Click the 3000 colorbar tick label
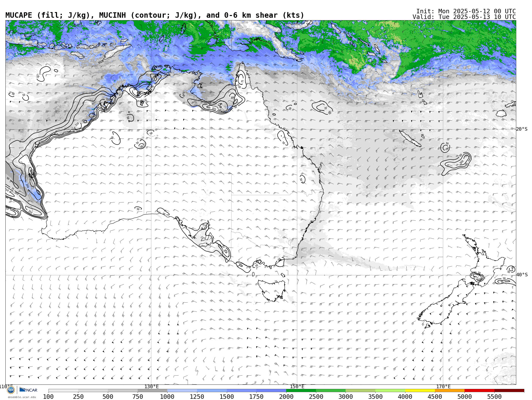This screenshot has width=532, height=400. (x=346, y=397)
